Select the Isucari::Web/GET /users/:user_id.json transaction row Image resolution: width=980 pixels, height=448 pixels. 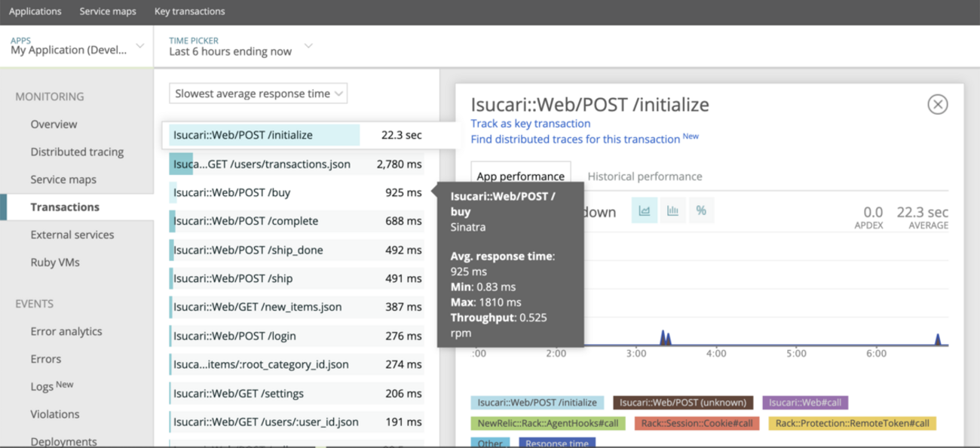pyautogui.click(x=296, y=422)
